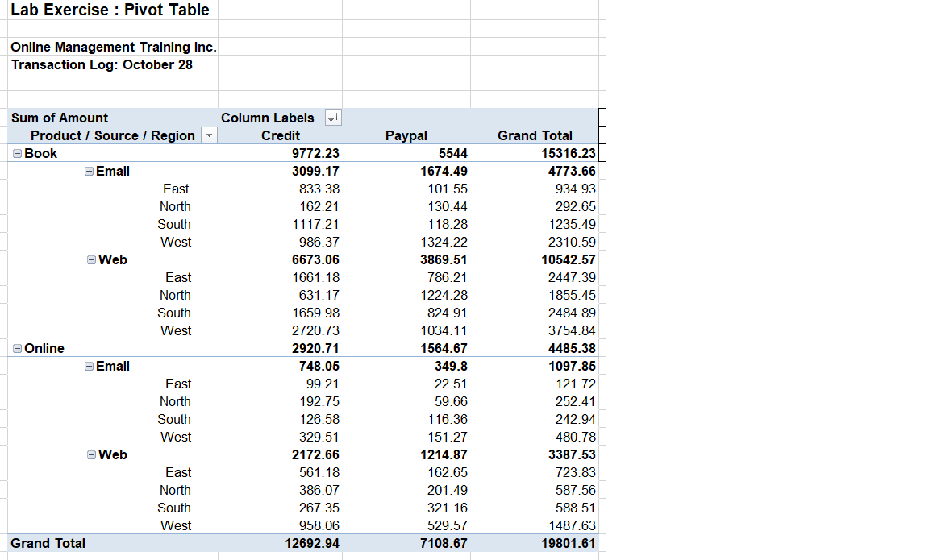
Task: Collapse the Book product group
Action: tap(17, 153)
